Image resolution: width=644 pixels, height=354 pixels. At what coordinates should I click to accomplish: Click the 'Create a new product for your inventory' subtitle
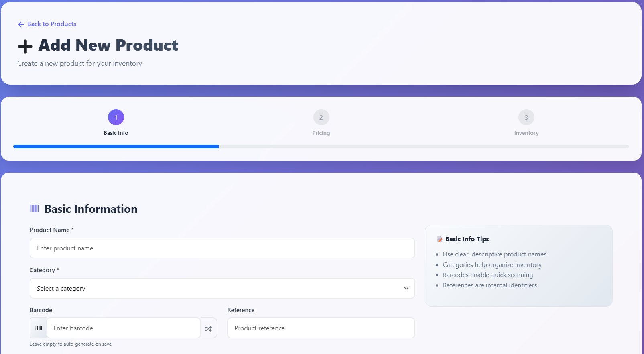click(x=79, y=63)
